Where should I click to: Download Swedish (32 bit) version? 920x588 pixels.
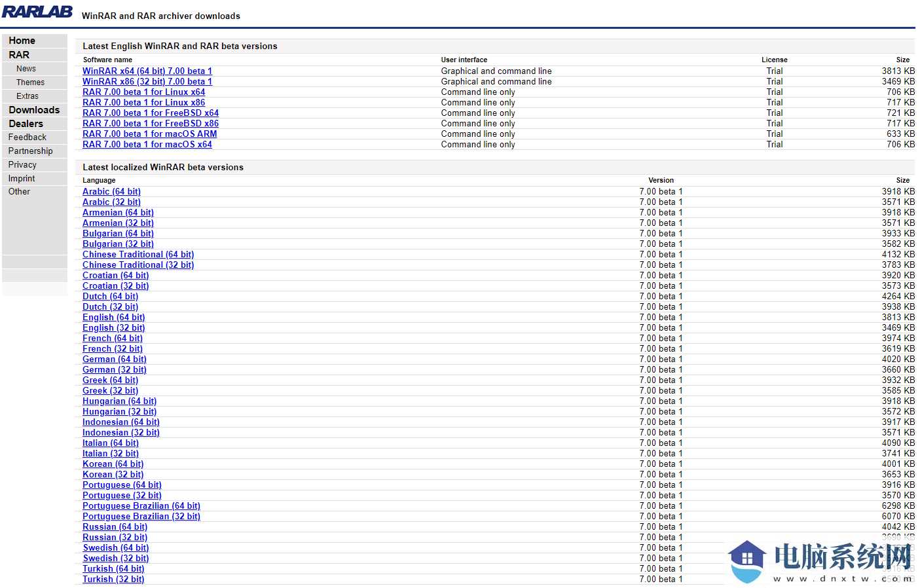point(115,559)
